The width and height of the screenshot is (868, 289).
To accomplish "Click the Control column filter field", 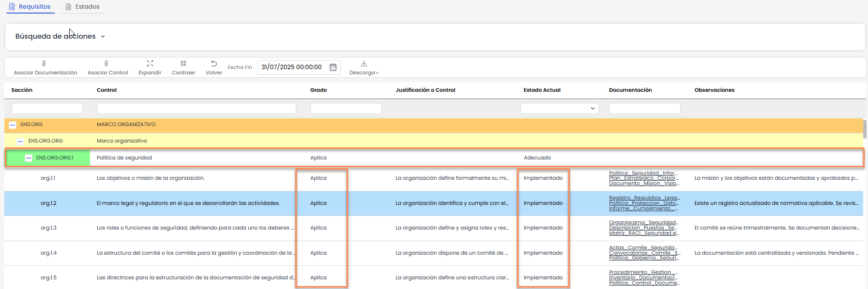I will [x=196, y=109].
